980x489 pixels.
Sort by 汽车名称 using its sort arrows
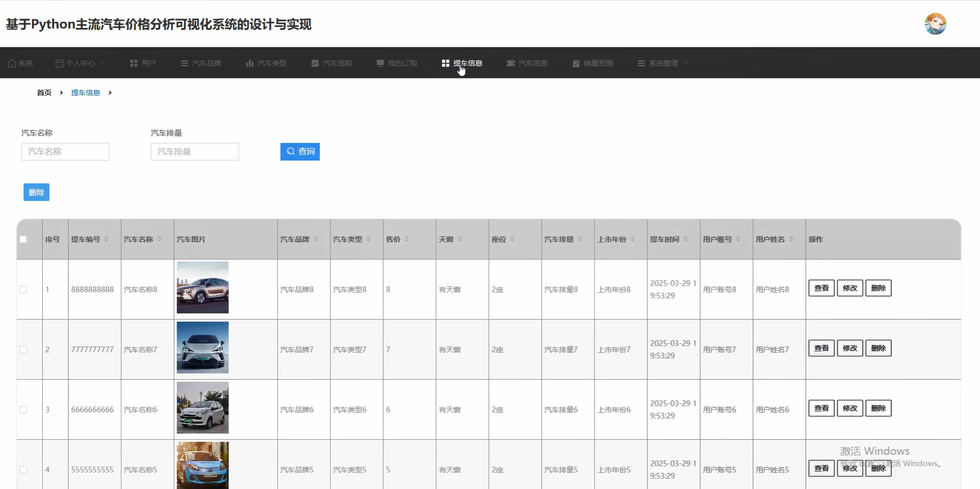point(160,239)
